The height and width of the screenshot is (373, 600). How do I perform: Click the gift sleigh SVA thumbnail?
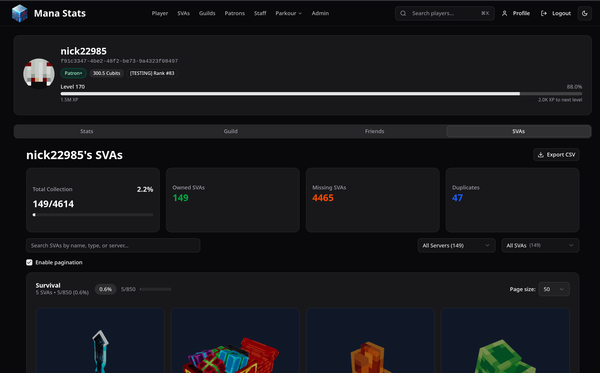[x=235, y=340]
